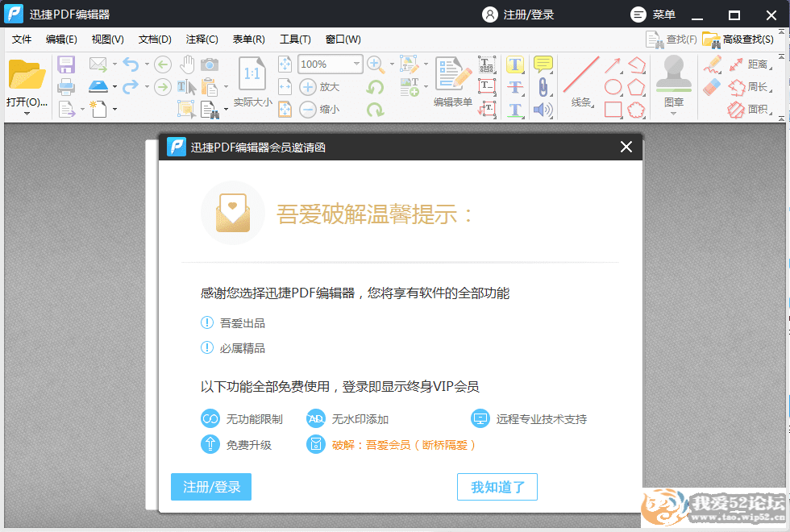Image resolution: width=790 pixels, height=532 pixels.
Task: Select the sticky note comment tool
Action: click(x=543, y=64)
